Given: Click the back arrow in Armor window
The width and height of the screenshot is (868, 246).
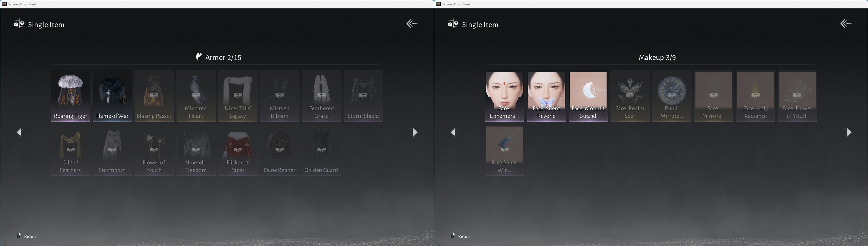Looking at the screenshot, I should (x=412, y=24).
